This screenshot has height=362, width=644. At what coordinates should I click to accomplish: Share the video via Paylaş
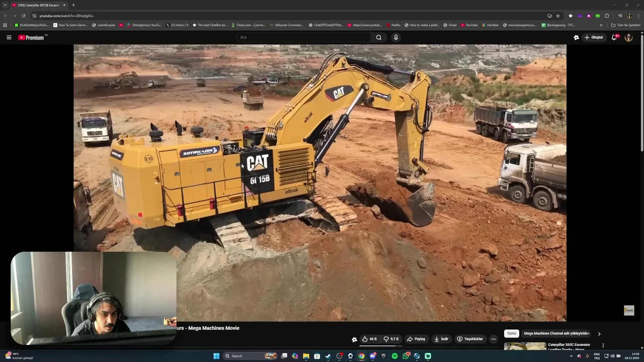[416, 339]
